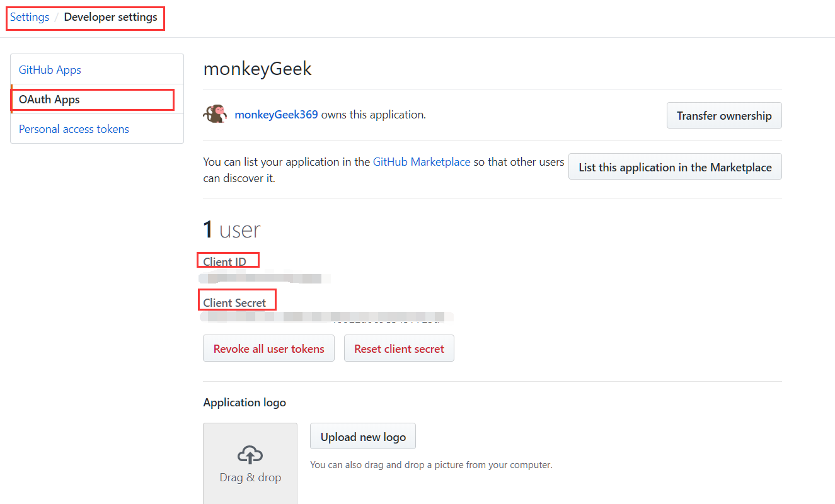Click the Drag & drop logo area
Screen dimensions: 835x504
250,463
